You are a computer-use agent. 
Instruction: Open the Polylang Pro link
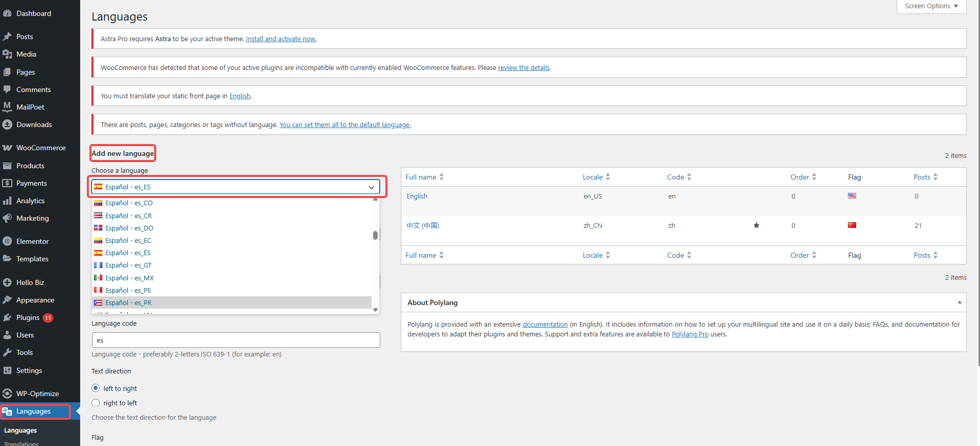click(x=690, y=334)
